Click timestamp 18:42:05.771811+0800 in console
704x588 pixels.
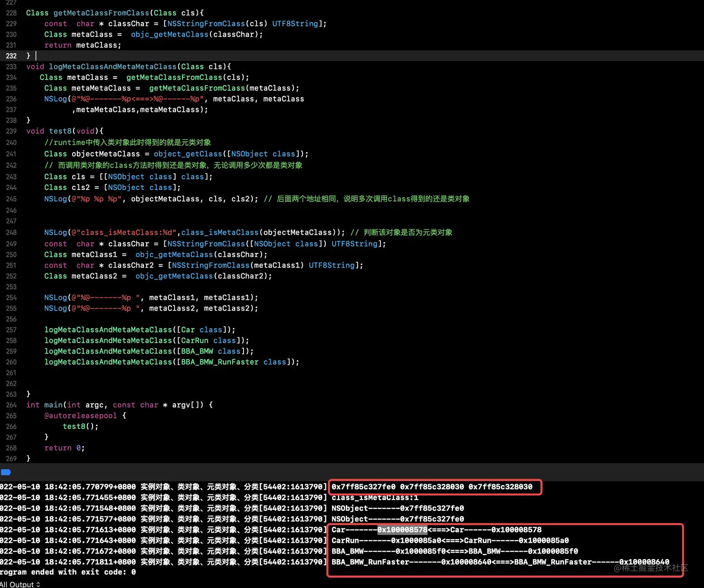(x=90, y=562)
